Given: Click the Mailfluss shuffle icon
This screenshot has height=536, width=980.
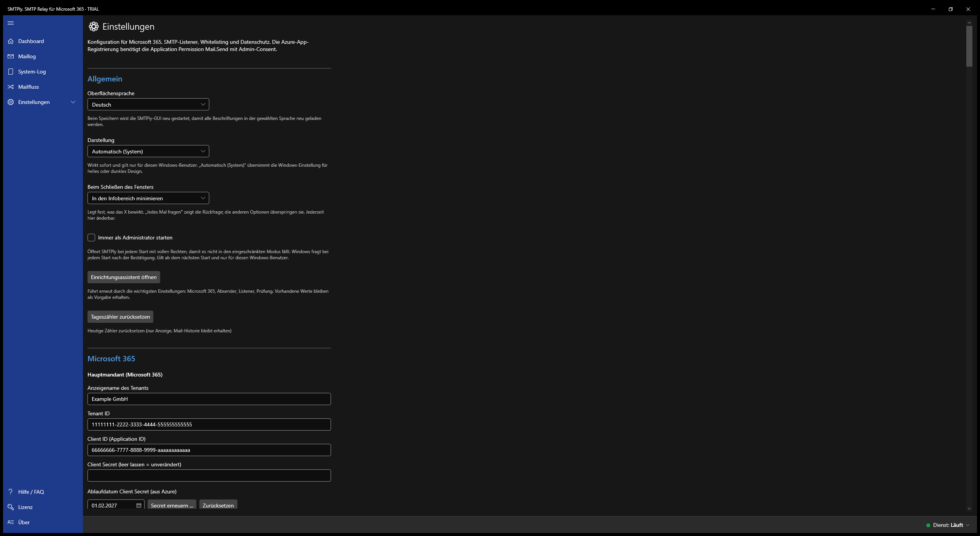Looking at the screenshot, I should tap(11, 87).
